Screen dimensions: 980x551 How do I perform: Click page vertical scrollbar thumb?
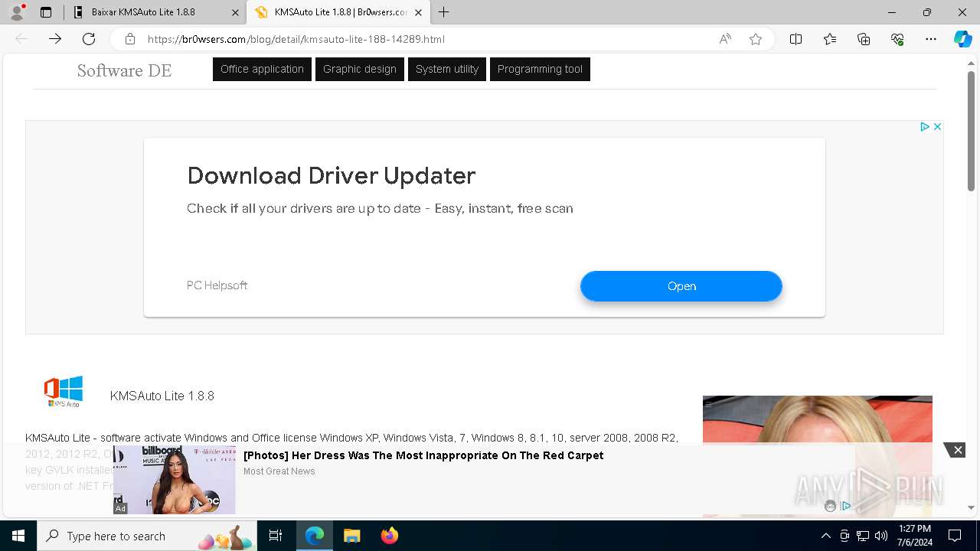click(x=971, y=131)
